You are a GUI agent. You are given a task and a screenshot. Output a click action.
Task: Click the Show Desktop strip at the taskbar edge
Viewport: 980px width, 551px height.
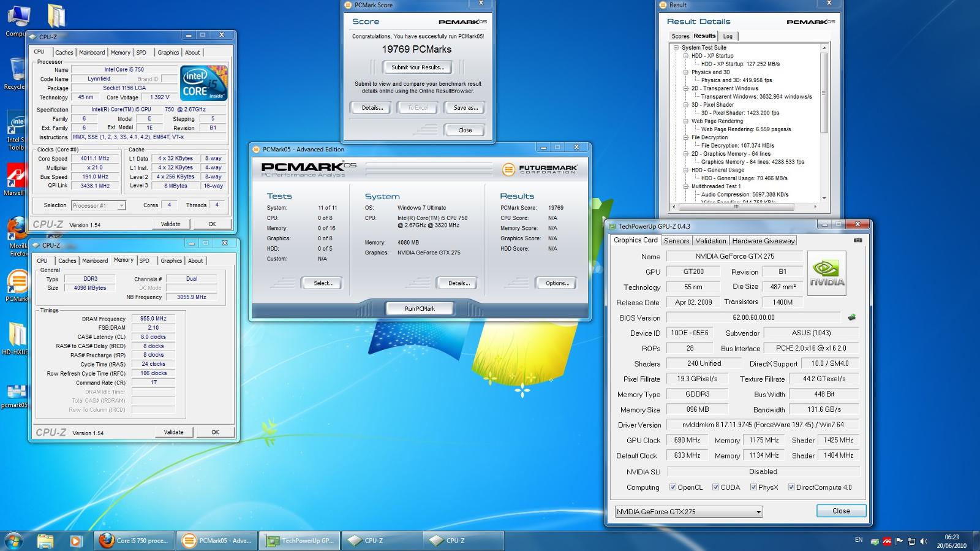coord(976,541)
